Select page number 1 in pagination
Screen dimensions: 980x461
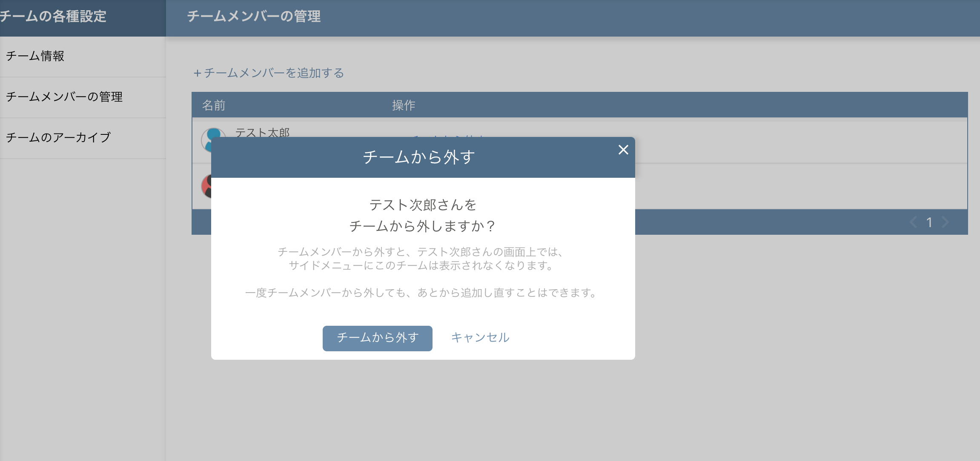929,222
